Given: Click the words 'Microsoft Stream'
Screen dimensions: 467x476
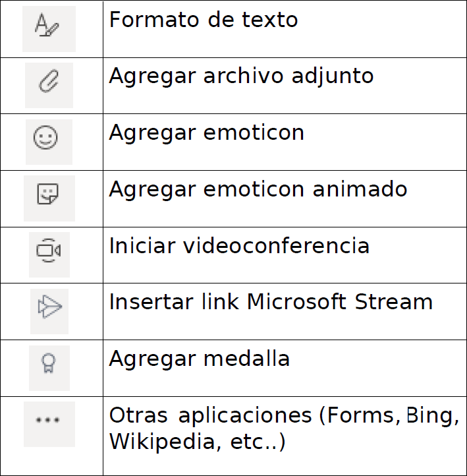Looking at the screenshot, I should pos(340,302).
